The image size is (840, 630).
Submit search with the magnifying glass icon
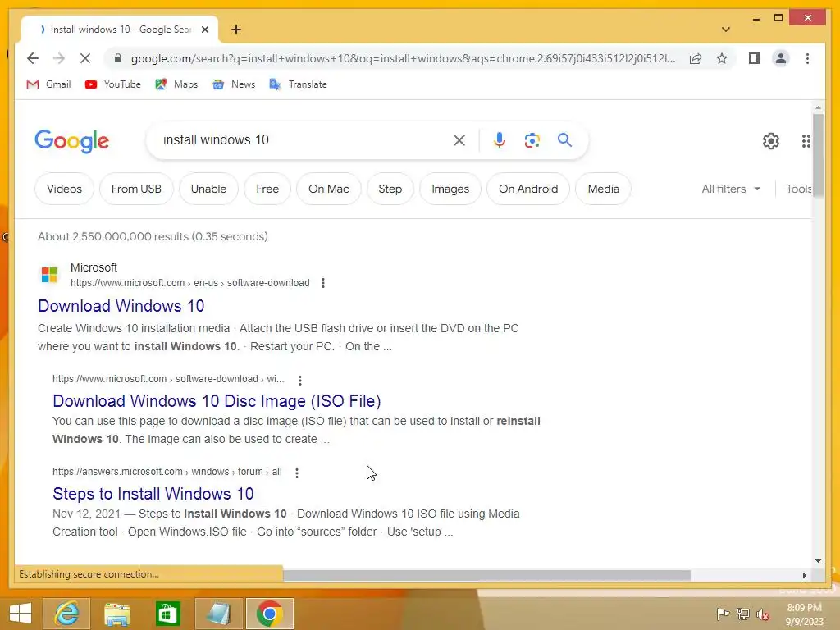564,140
